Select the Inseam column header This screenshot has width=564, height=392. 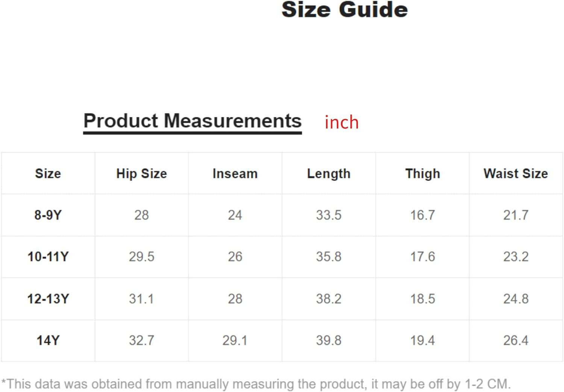(235, 173)
